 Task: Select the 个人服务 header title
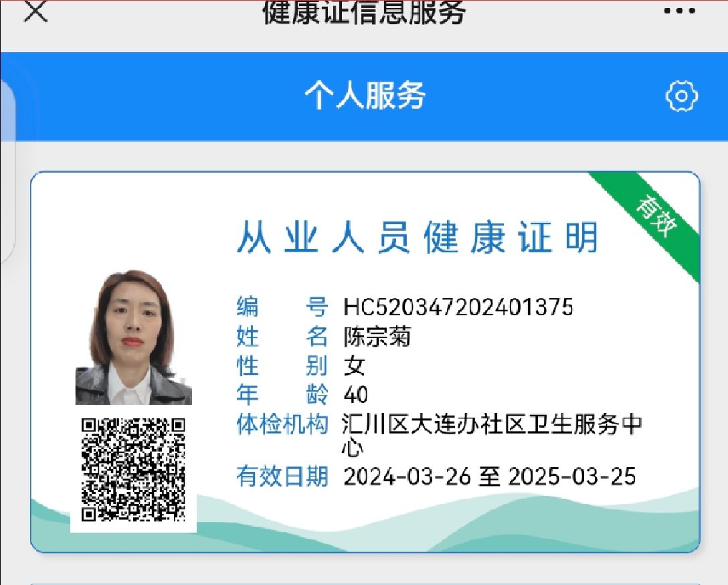point(365,96)
